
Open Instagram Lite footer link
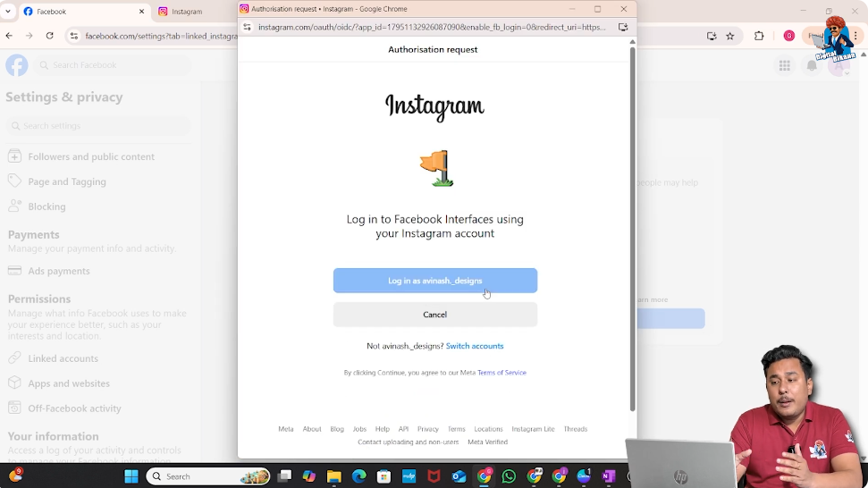pyautogui.click(x=533, y=429)
